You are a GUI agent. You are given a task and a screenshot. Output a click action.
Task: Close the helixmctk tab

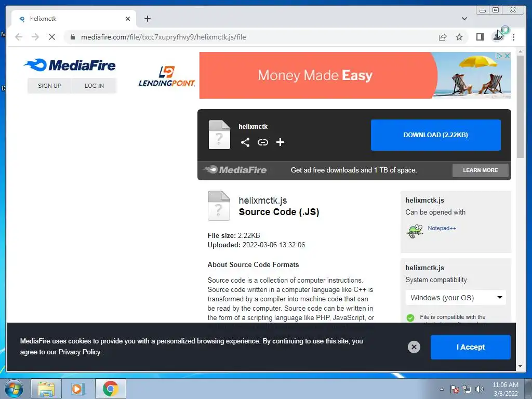coord(128,19)
